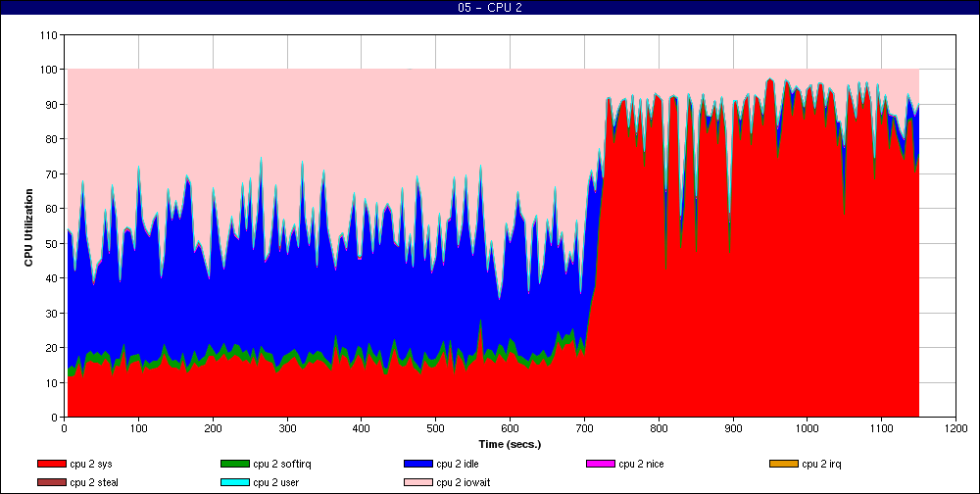Click the 400 tick label on time axis

[362, 429]
